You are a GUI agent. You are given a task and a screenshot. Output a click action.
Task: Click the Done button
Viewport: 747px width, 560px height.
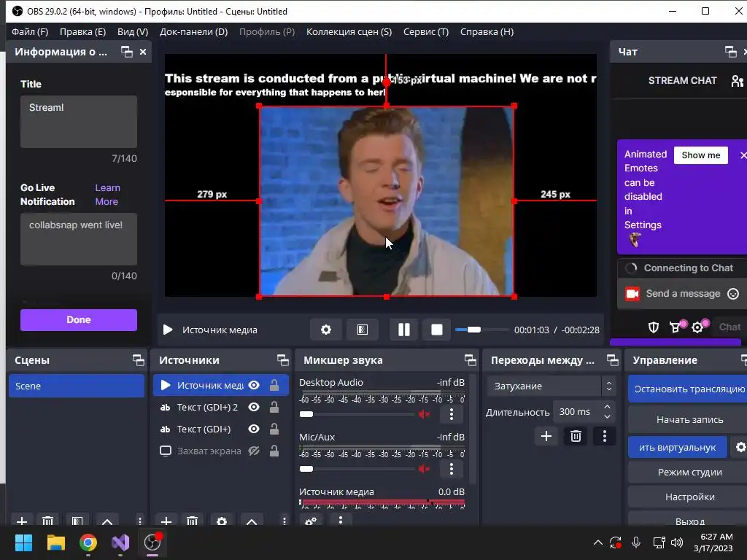tap(79, 320)
